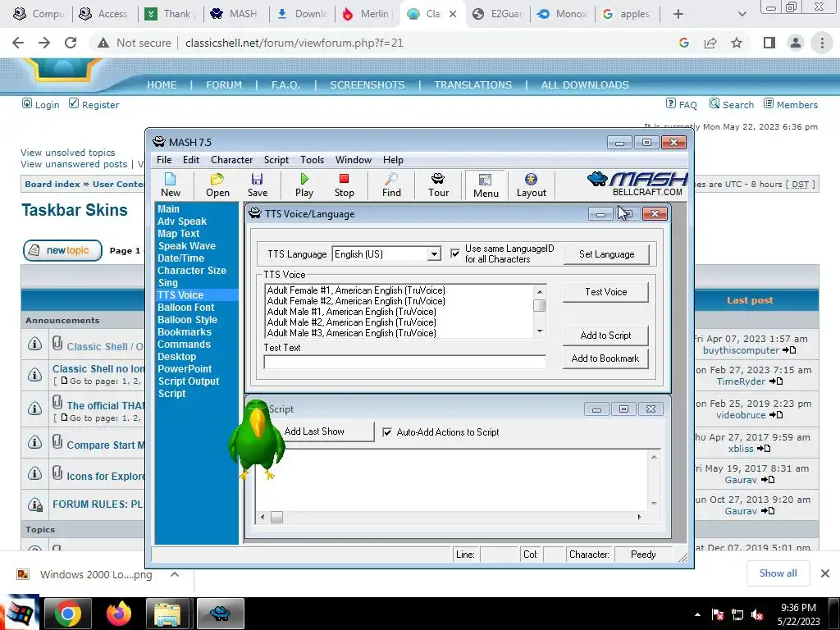Click the Test Text input field

404,362
